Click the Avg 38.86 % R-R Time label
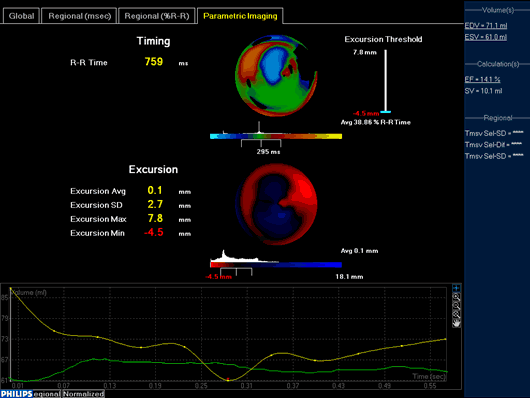 click(x=376, y=122)
